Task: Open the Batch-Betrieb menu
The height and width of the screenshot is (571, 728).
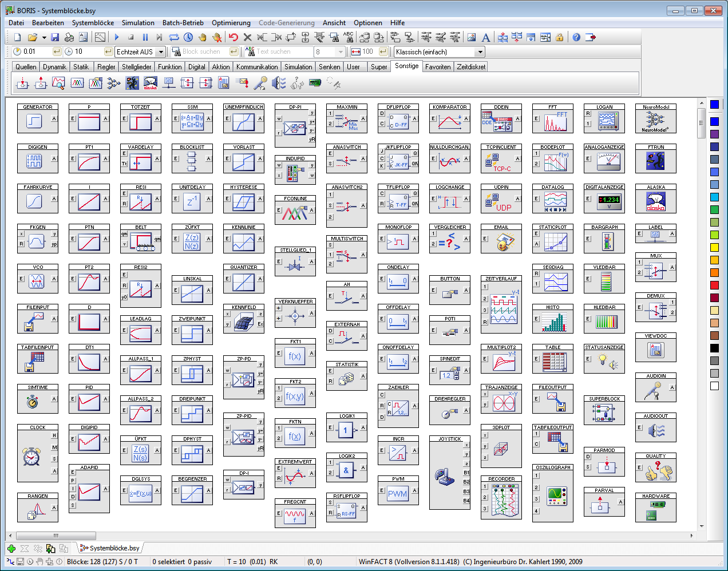Action: click(x=183, y=23)
